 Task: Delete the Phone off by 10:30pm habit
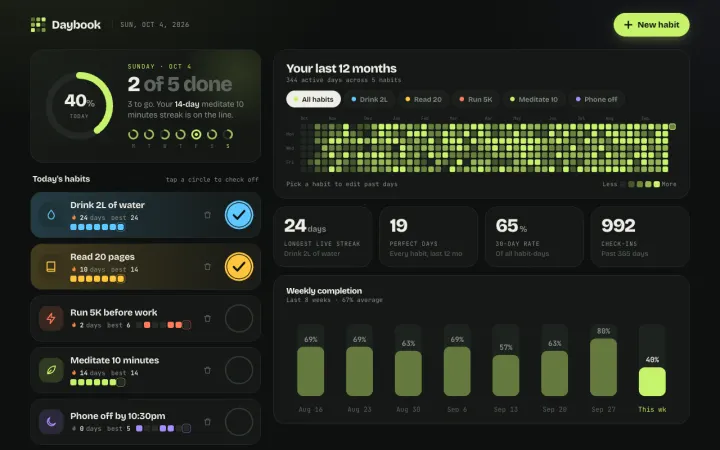[208, 422]
